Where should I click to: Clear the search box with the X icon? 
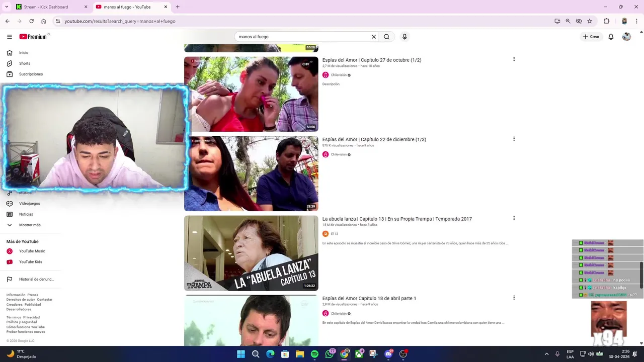coord(374,37)
